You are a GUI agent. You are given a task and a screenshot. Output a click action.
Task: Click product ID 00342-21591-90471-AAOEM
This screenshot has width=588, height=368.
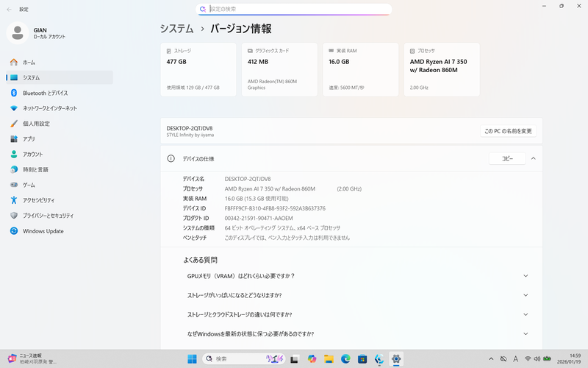(x=259, y=218)
